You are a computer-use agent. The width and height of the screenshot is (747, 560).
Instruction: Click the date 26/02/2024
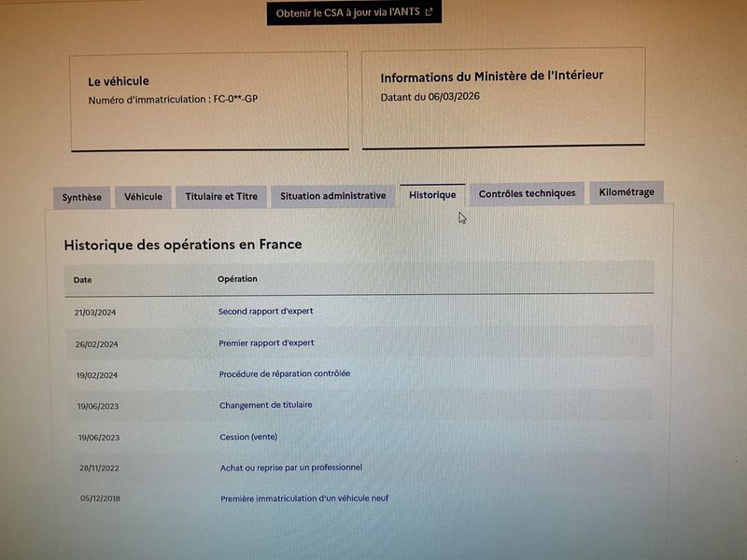[96, 344]
